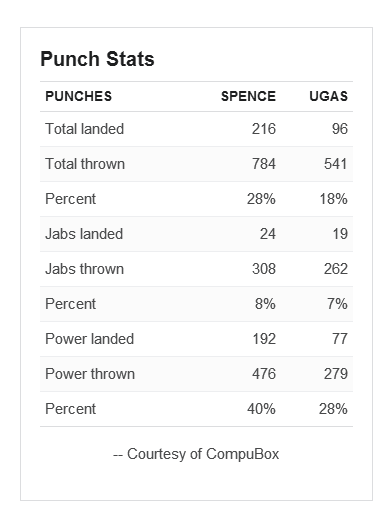Click Ugas's jabs thrown value 262

[x=336, y=269]
